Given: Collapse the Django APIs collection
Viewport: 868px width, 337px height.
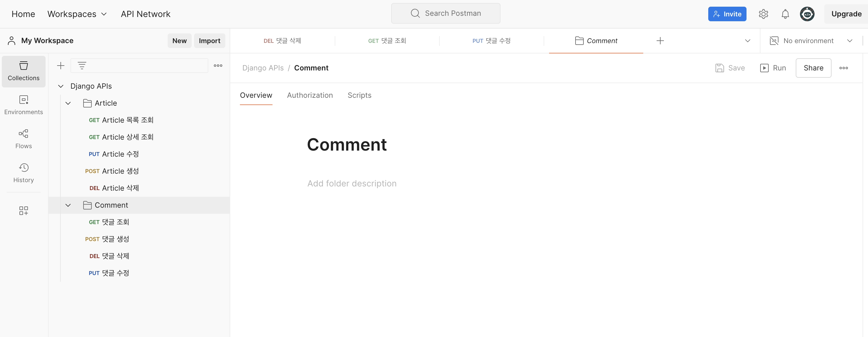Looking at the screenshot, I should [61, 86].
